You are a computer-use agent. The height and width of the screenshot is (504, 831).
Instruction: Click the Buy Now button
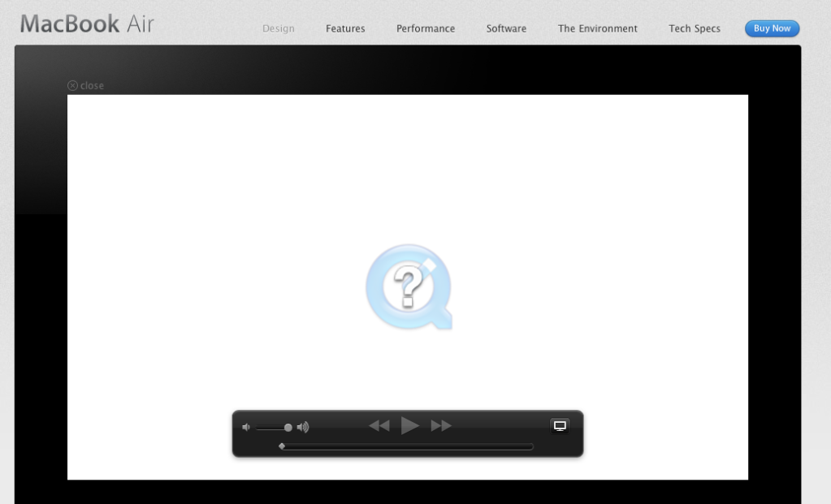click(773, 28)
